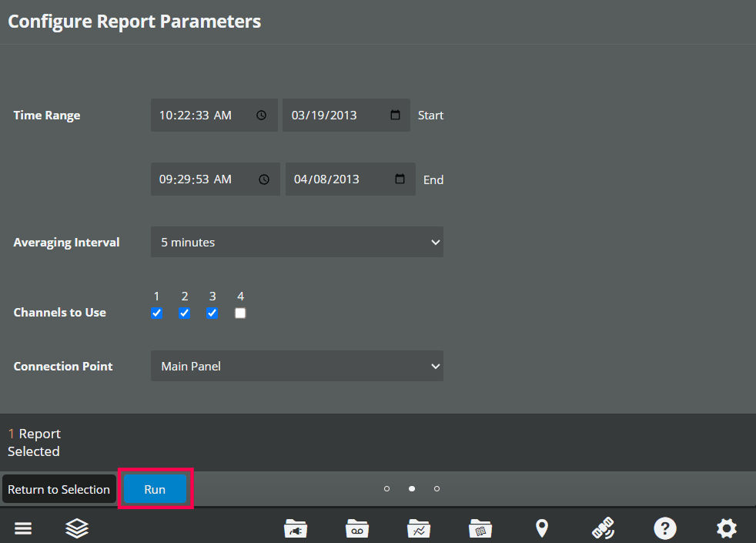Open the end time clock picker
The image size is (756, 543).
point(263,179)
